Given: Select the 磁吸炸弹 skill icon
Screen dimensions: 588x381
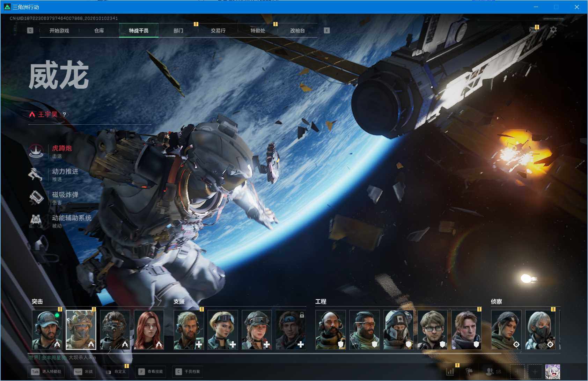Looking at the screenshot, I should [x=36, y=198].
